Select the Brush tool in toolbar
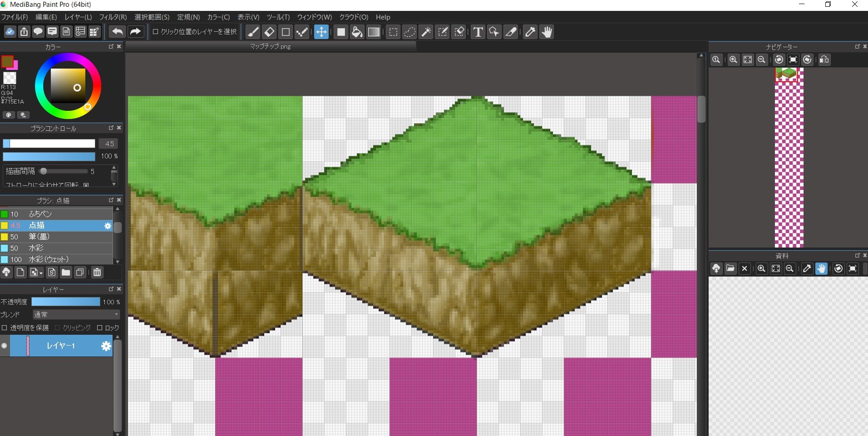This screenshot has height=436, width=868. click(x=253, y=32)
